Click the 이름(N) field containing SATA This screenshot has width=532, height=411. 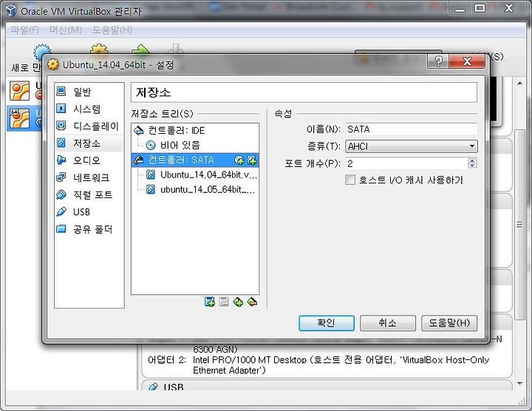click(412, 129)
